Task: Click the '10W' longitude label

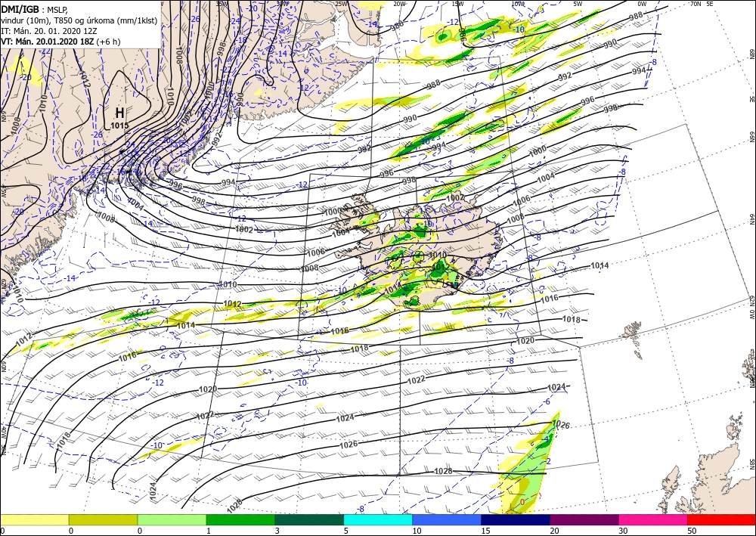Action: click(518, 4)
